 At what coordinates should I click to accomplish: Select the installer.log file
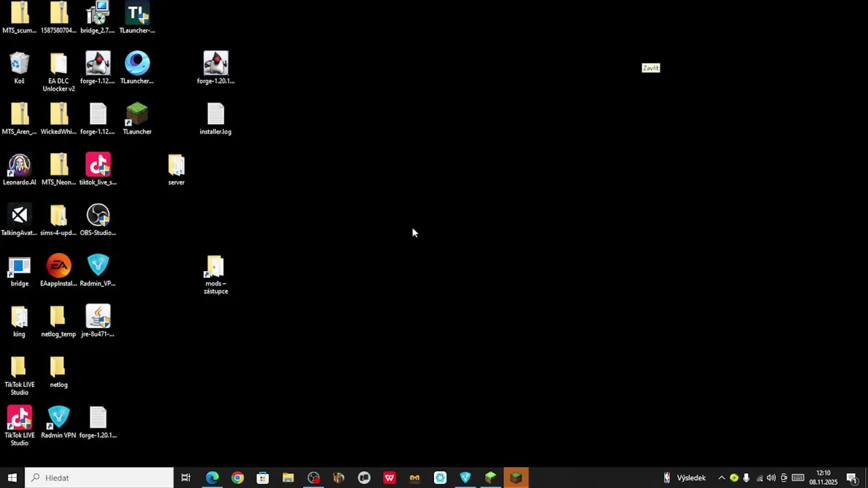tap(216, 115)
